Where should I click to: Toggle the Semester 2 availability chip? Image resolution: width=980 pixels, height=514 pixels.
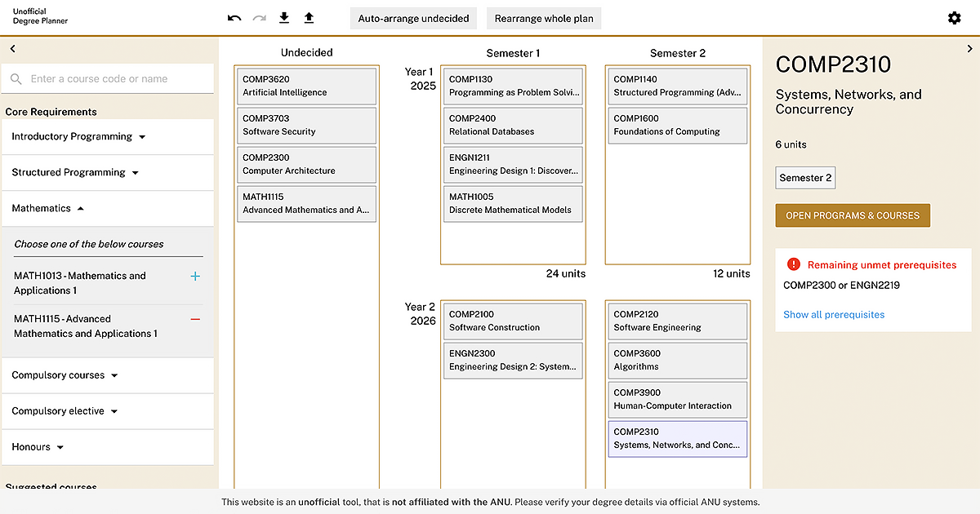point(804,178)
